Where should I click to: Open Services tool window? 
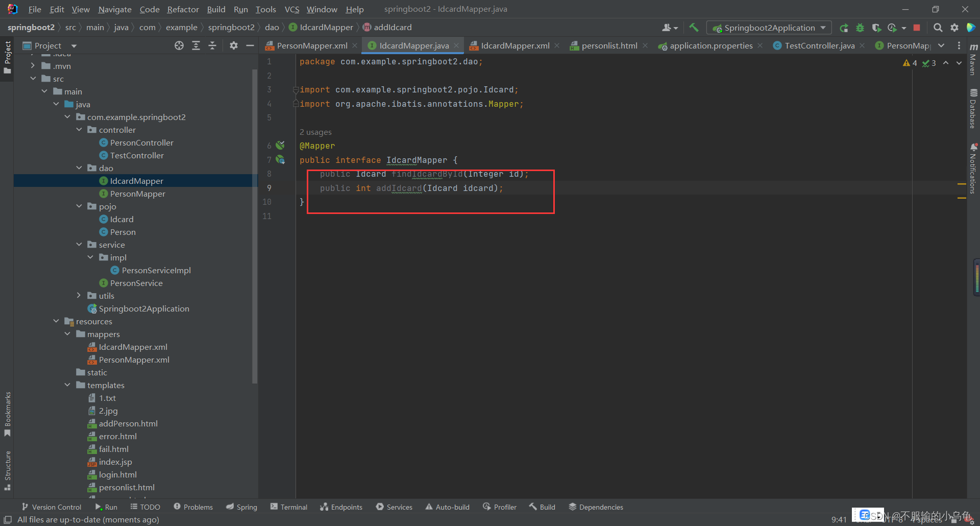click(394, 507)
